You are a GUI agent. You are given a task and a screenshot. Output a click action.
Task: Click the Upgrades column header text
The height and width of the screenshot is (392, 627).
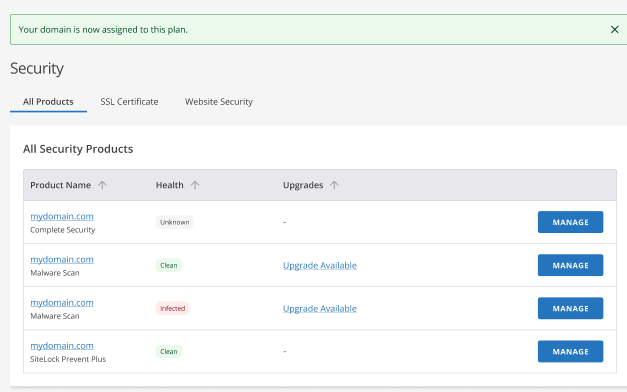(x=303, y=185)
